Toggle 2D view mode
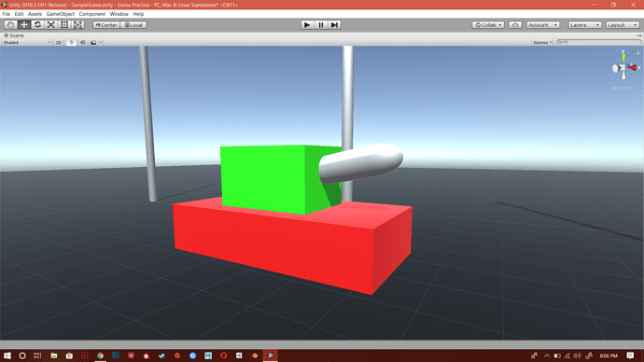 59,42
